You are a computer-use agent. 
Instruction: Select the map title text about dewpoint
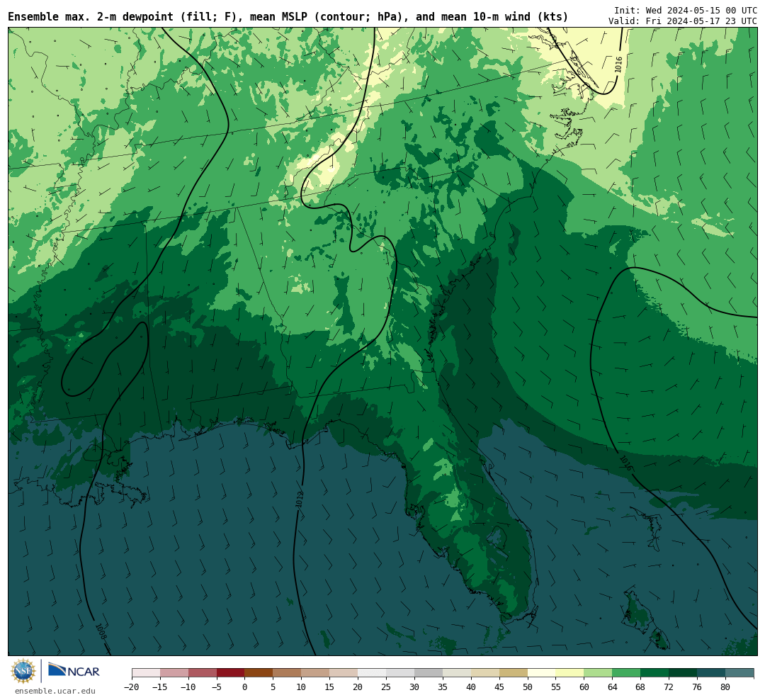point(288,16)
